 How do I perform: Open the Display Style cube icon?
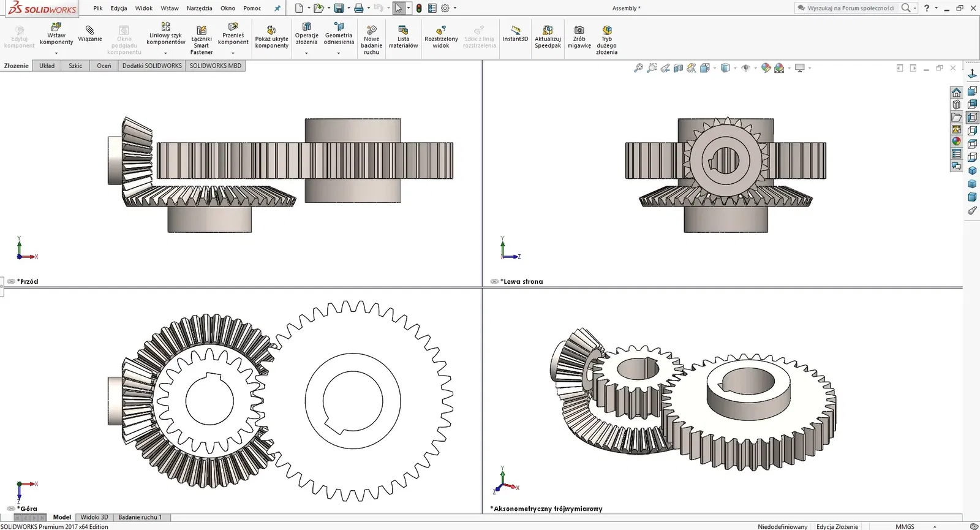pyautogui.click(x=725, y=68)
